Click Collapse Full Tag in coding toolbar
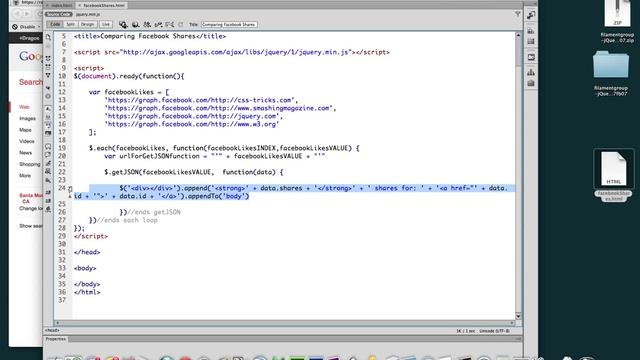 tap(48, 58)
